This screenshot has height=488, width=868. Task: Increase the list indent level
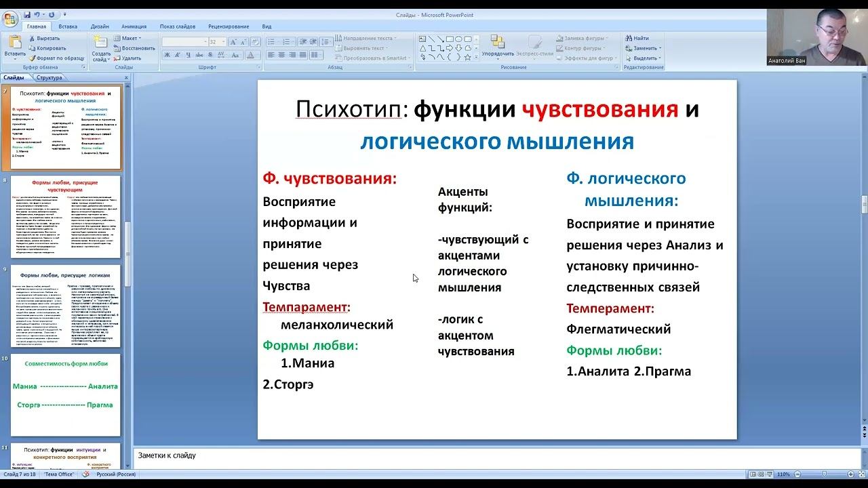pyautogui.click(x=313, y=42)
